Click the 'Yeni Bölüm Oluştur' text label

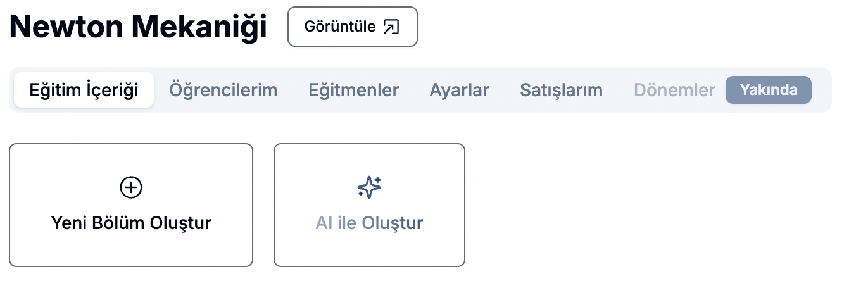pos(131,223)
